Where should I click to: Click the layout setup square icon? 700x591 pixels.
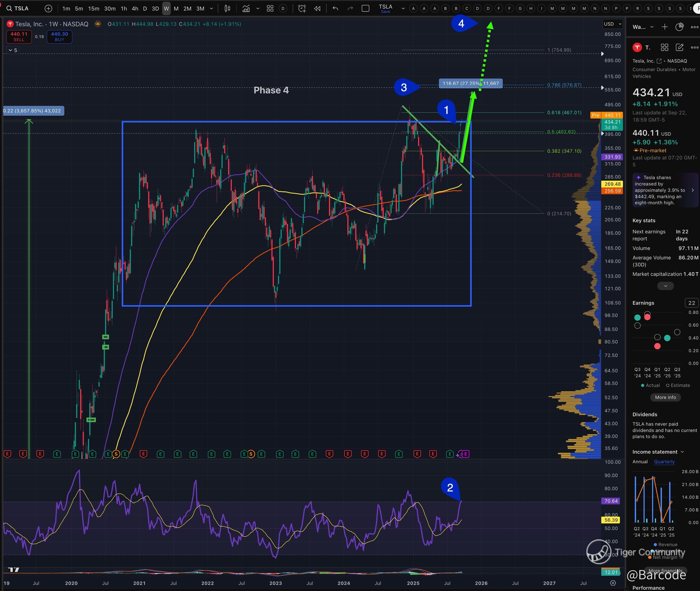click(x=365, y=8)
